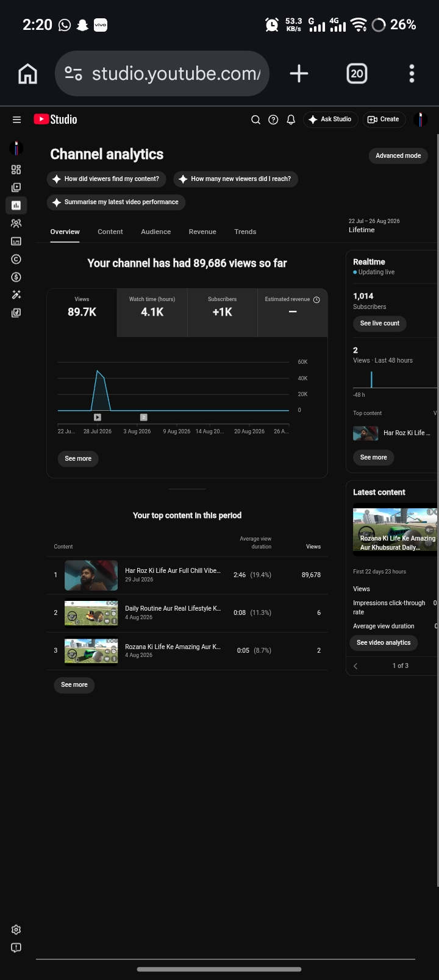Open Copyright icon in sidebar
Screen dimensions: 439x980
tap(16, 259)
